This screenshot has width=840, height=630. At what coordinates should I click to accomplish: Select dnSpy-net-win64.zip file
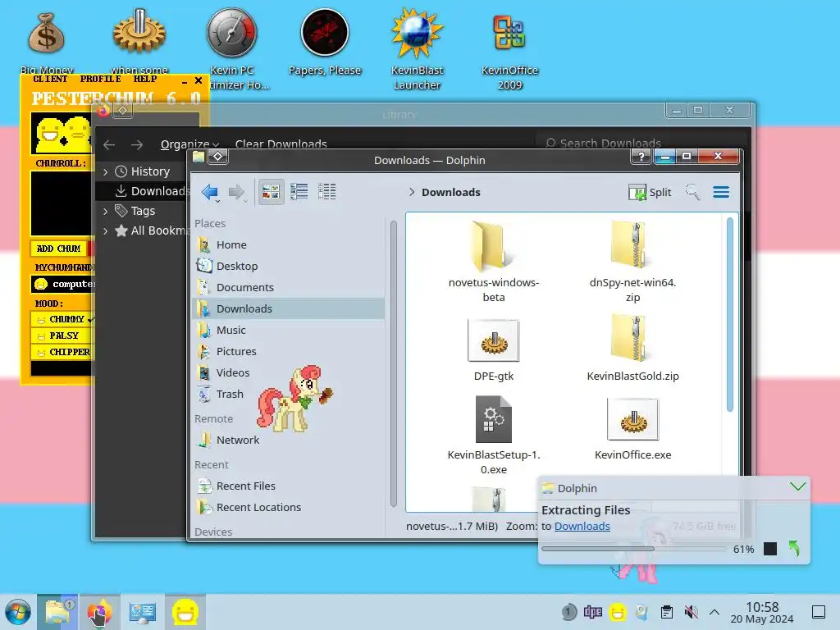click(x=632, y=262)
